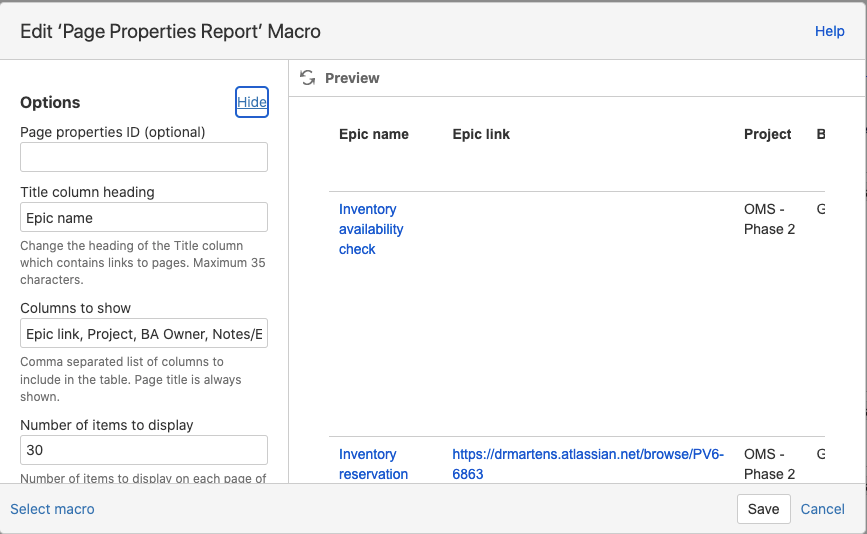This screenshot has width=867, height=534.
Task: Click the Epic link column header
Action: (481, 134)
